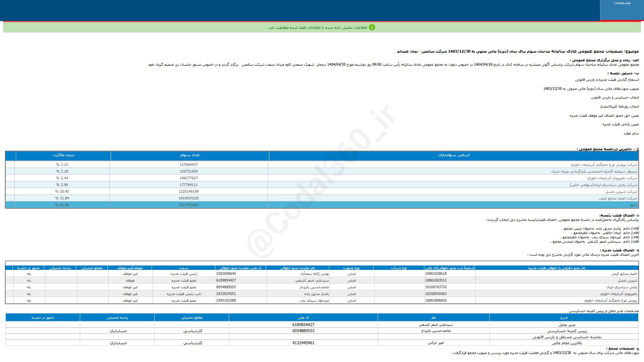Select board member اعتبار صنایع کیش
Image resolution: width=644 pixels, height=362 pixels.
624,274
